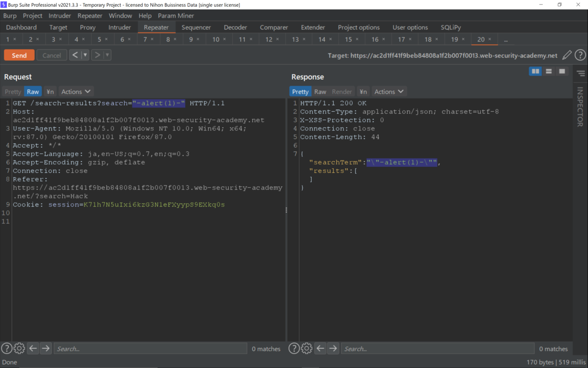Toggle request newline display \n button
Viewport: 588px width, 368px height.
point(50,91)
